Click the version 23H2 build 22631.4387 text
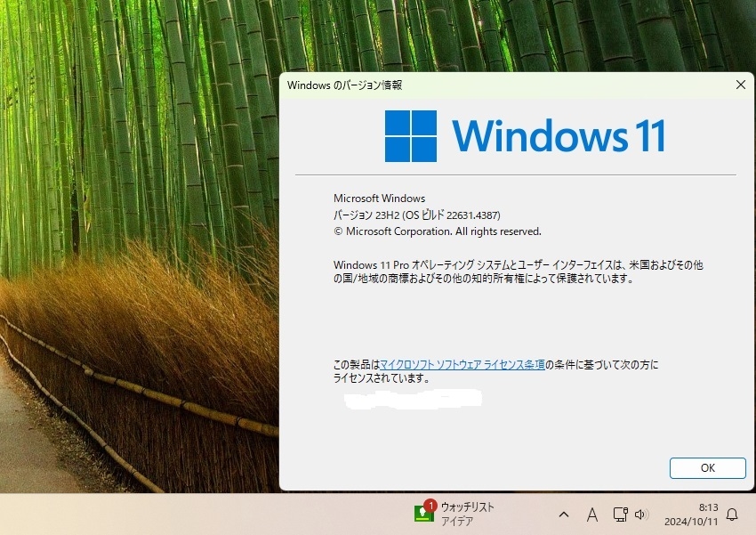Image resolution: width=756 pixels, height=535 pixels. click(416, 215)
